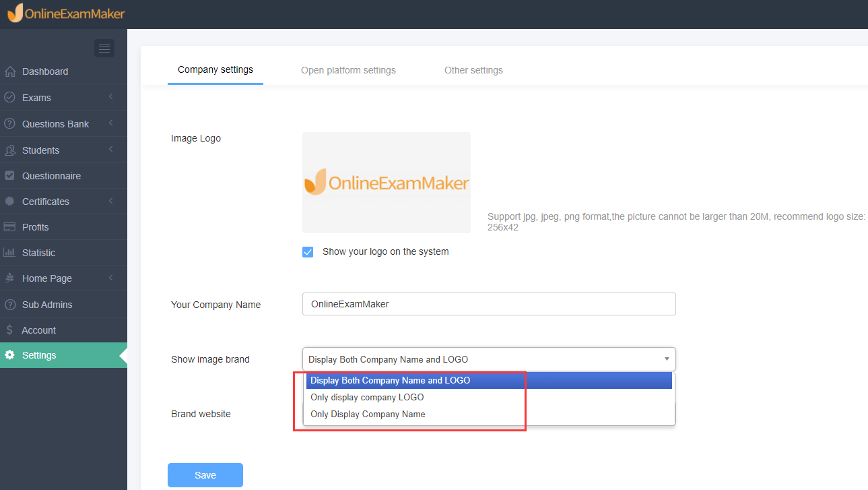Toggle the sidebar collapse hamburger icon
Screen dimensions: 868x490
click(x=104, y=48)
